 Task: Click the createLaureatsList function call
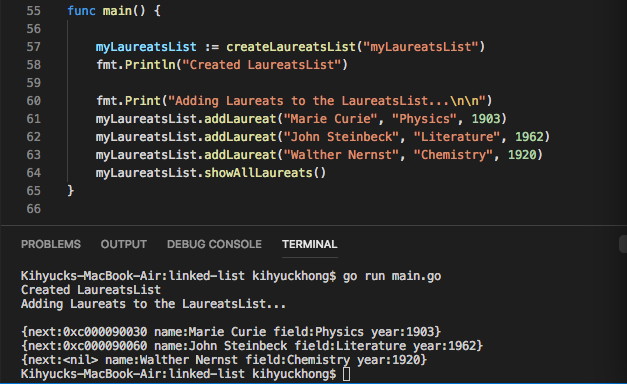pos(291,47)
